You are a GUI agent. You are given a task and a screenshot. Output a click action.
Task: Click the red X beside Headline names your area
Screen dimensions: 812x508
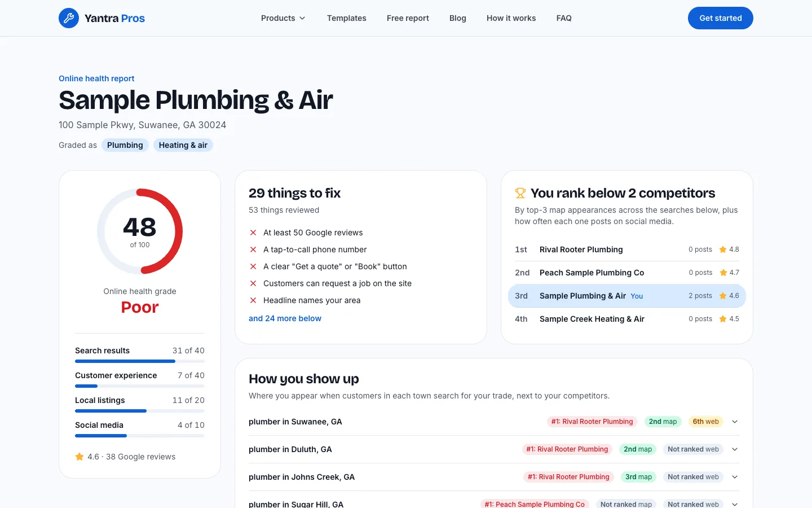[x=253, y=300]
